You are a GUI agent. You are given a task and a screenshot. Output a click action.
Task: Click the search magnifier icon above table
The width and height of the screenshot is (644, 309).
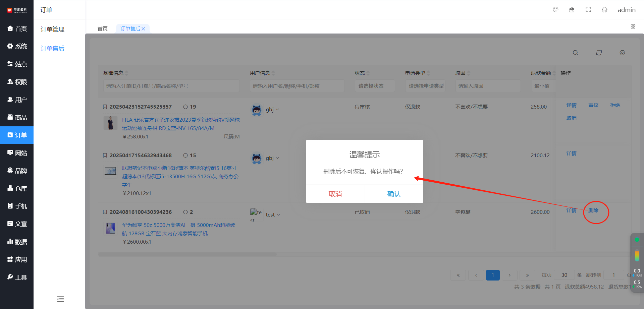[575, 53]
